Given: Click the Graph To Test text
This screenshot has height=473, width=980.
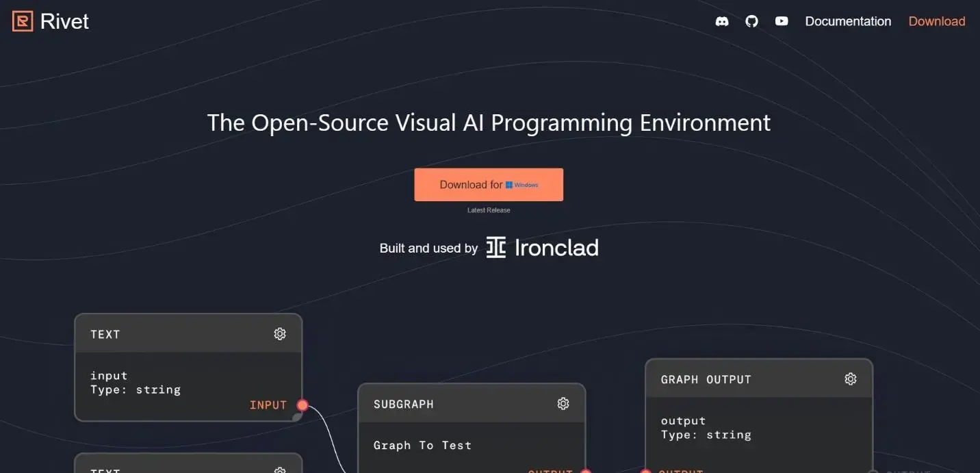Looking at the screenshot, I should pyautogui.click(x=422, y=446).
